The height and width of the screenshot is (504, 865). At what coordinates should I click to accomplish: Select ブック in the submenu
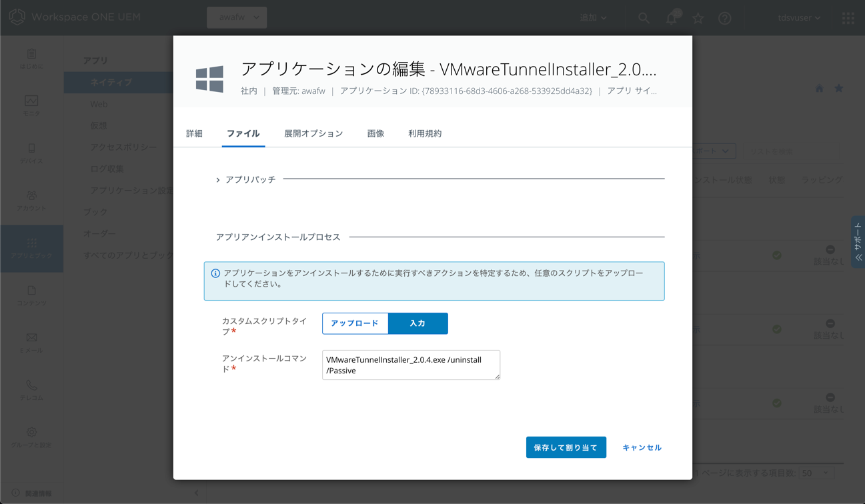click(x=95, y=212)
